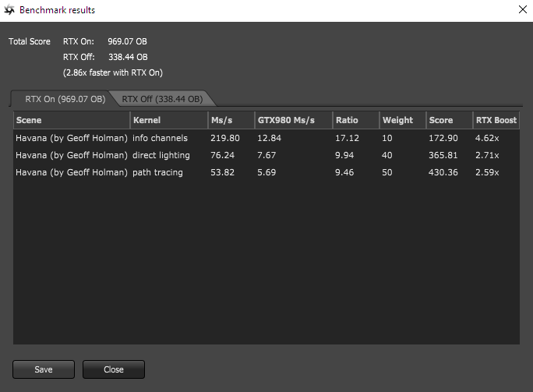Image resolution: width=533 pixels, height=392 pixels.
Task: Click the weight value 10
Action: click(x=387, y=138)
